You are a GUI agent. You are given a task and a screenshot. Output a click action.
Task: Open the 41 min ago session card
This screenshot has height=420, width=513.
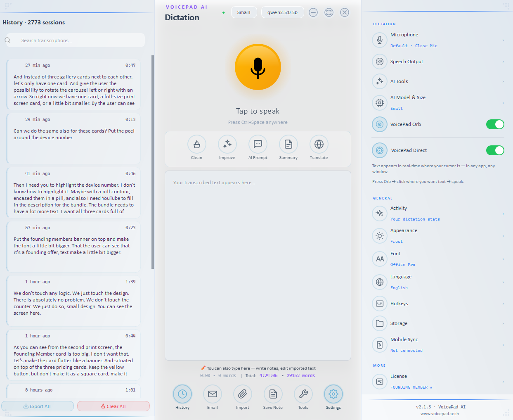tap(73, 192)
